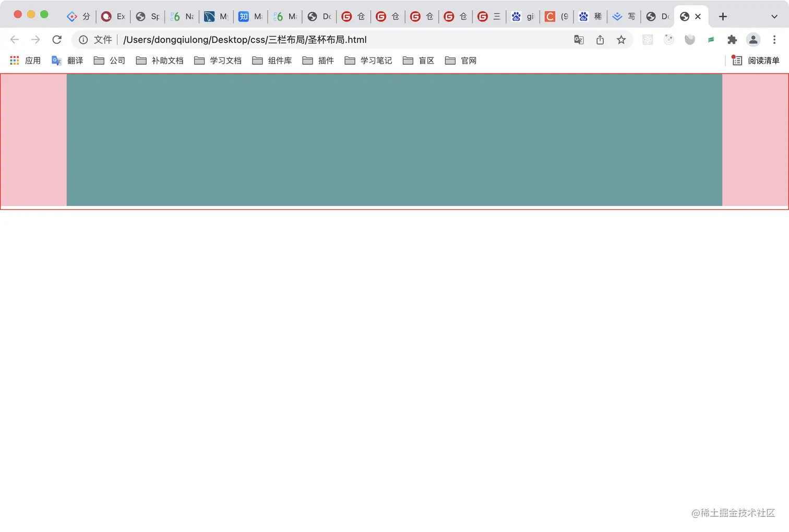Switch to the Zhihu 知 tab
The image size is (789, 532).
[250, 17]
